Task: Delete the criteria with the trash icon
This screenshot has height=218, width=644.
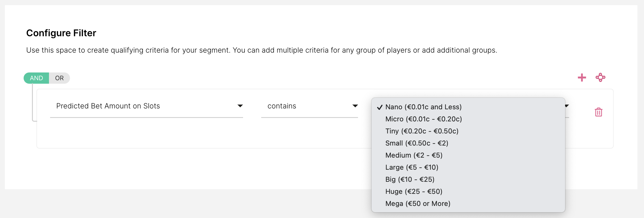Action: coord(598,112)
